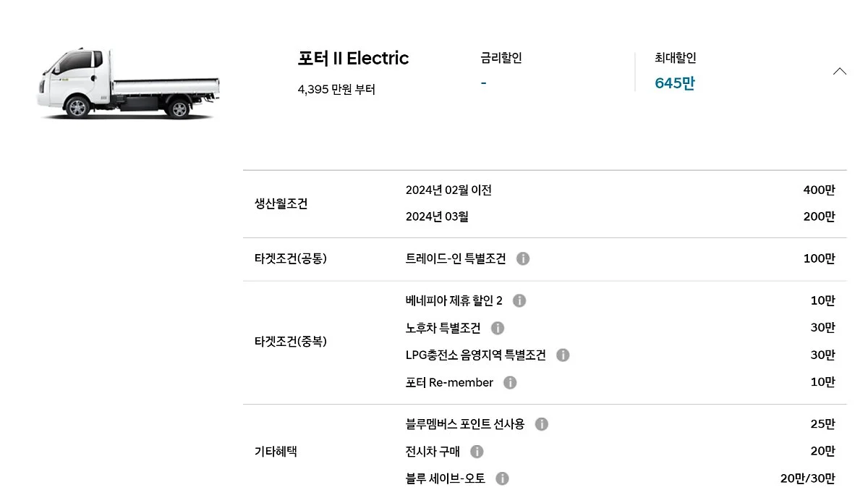Viewport: 868px width, 498px height.
Task: Open info icon next to 베네피아 제휴 할인 2
Action: coord(519,300)
